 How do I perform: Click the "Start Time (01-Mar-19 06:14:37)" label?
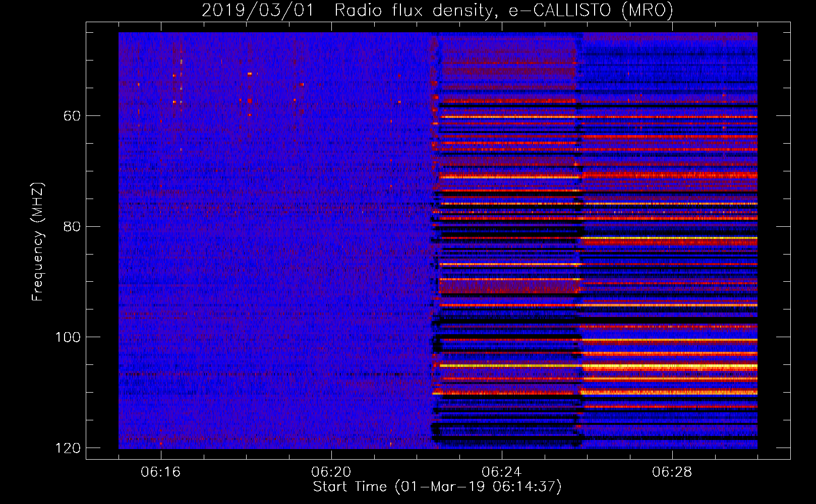click(x=437, y=487)
